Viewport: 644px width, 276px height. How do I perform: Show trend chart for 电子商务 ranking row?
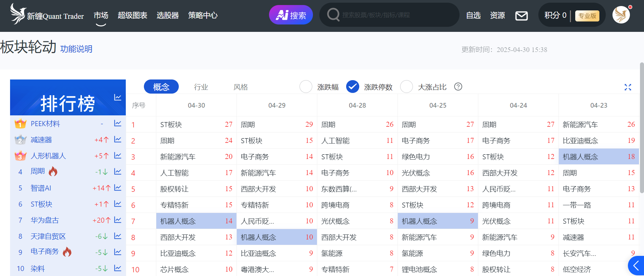point(117,252)
